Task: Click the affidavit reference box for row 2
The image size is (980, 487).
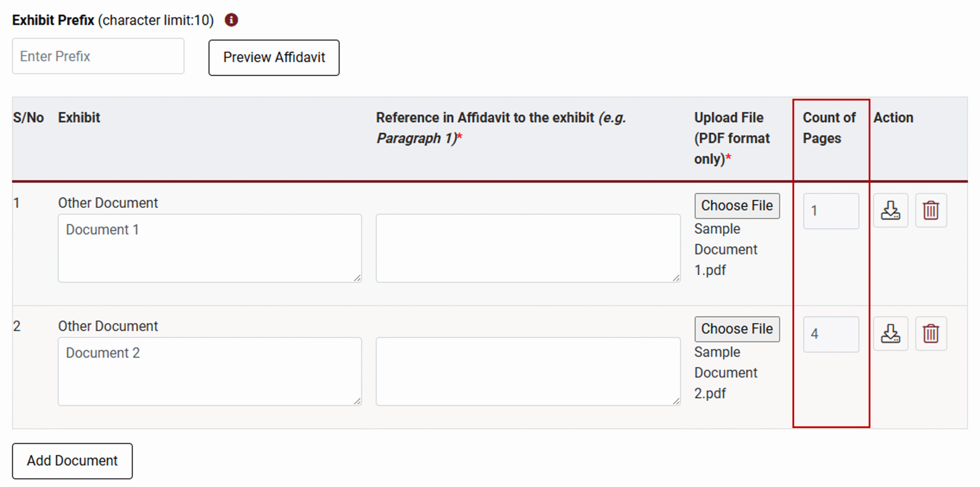Action: pos(528,371)
